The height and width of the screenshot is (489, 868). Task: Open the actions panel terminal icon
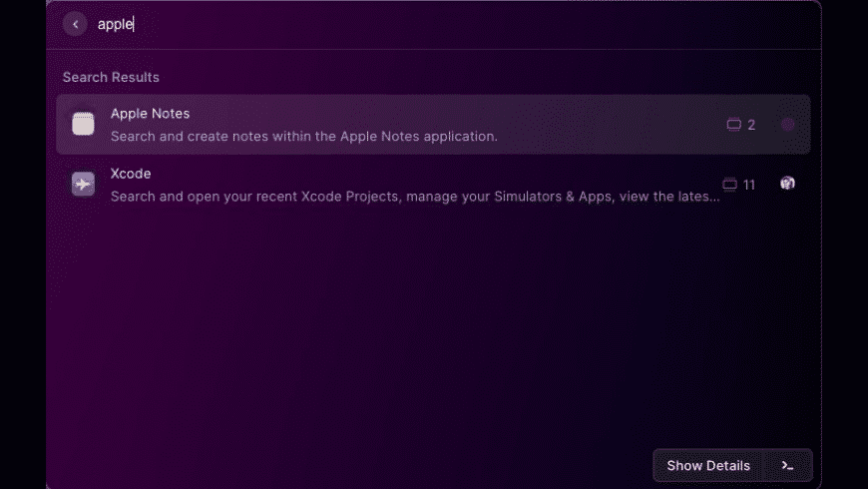[x=787, y=466]
